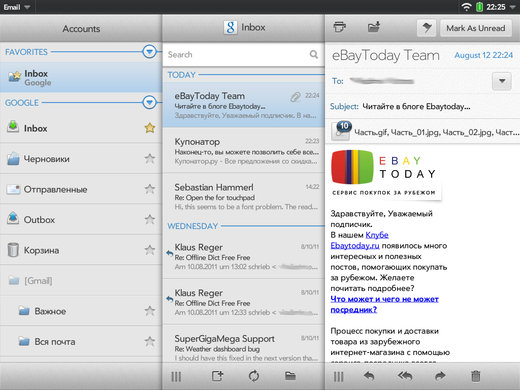Toggle favorite star for Корзина folder
520x390 pixels.
coord(150,250)
